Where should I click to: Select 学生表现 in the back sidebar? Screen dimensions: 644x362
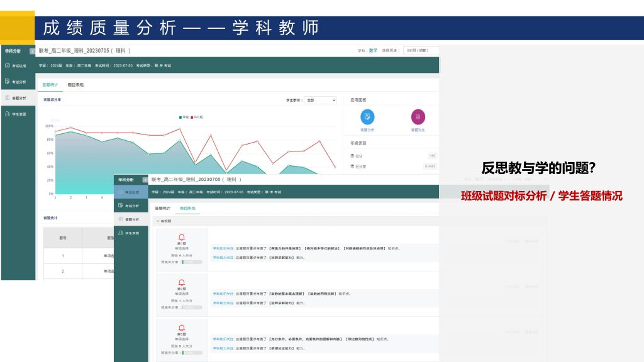18,114
